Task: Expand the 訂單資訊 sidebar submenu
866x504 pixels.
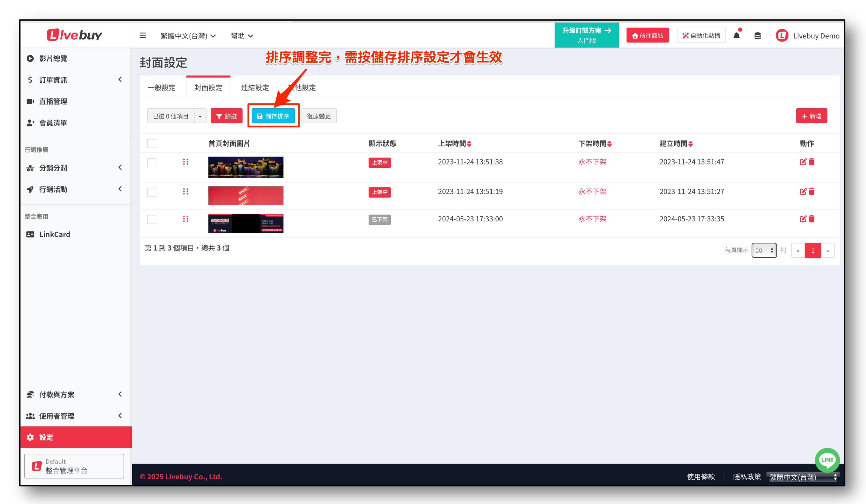Action: tap(74, 80)
